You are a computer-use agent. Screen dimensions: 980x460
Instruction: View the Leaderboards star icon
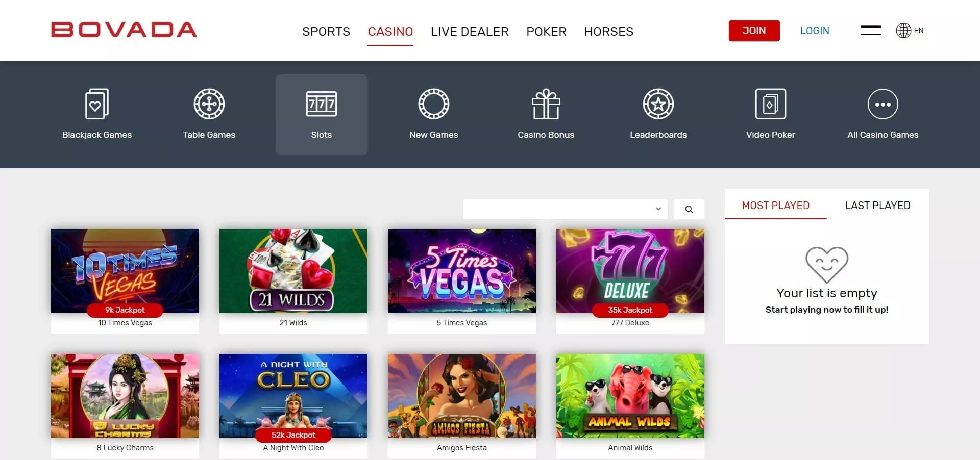[658, 104]
